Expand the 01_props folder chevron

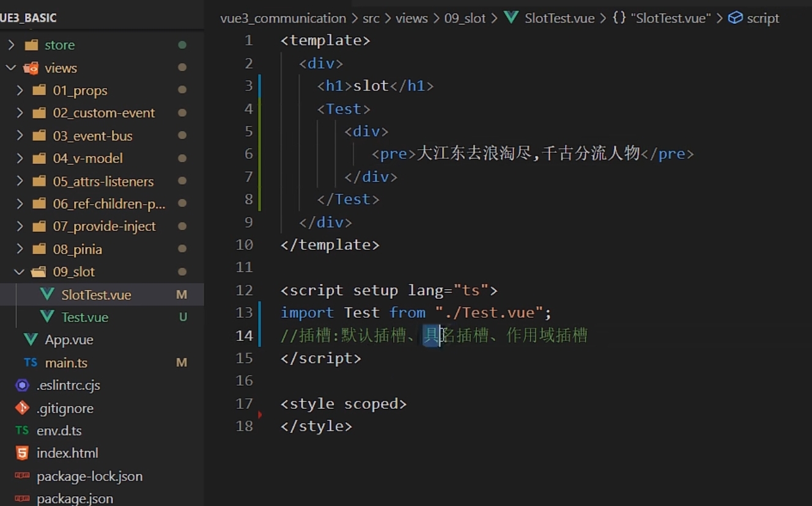(20, 90)
